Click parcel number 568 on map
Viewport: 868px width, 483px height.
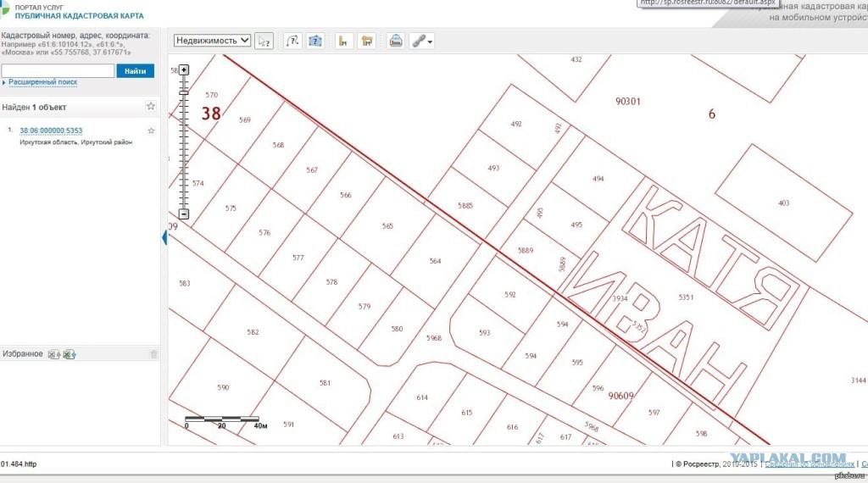click(x=278, y=145)
